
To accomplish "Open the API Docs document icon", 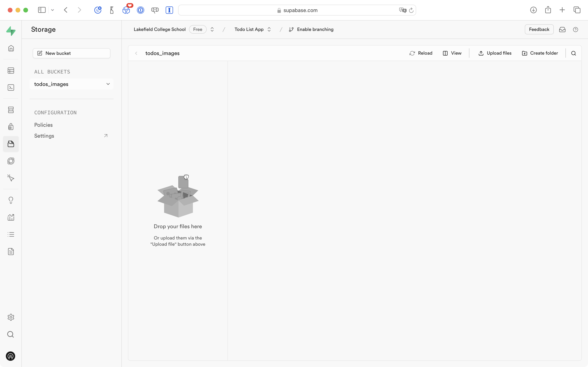I will [11, 252].
